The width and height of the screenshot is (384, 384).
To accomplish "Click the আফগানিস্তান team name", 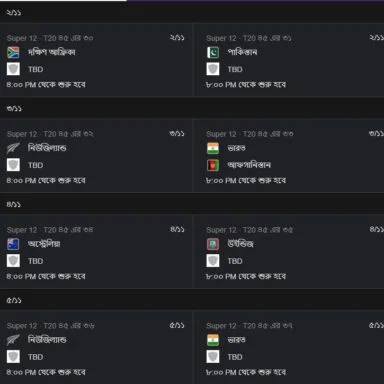I will coord(249,165).
